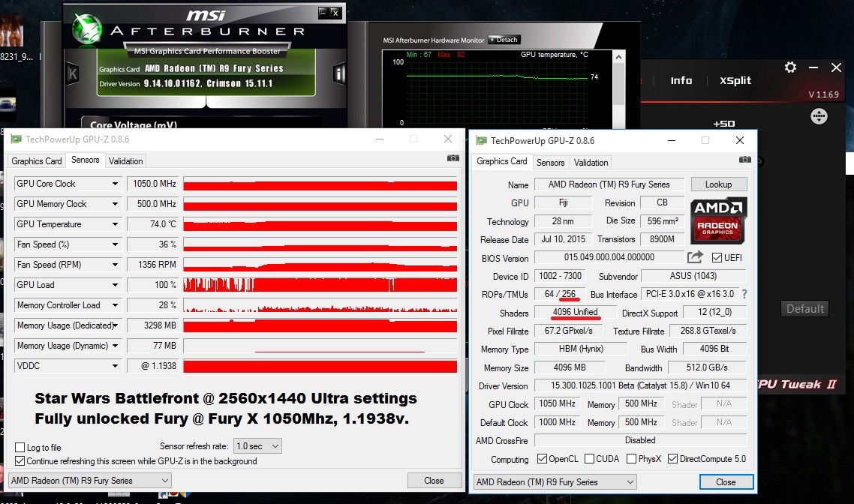Viewport: 854px width, 504px height.
Task: Click Close button in GPU-Z Graphics Card window
Action: click(726, 482)
